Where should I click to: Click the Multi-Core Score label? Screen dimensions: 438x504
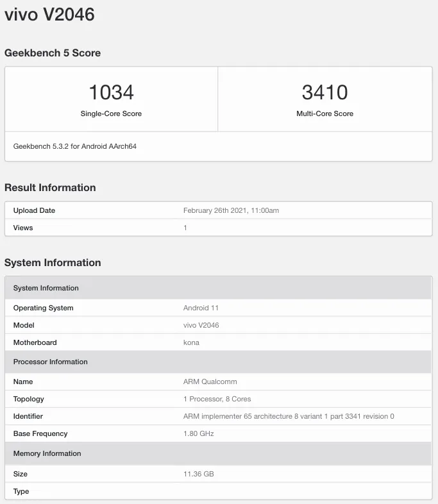pos(325,113)
